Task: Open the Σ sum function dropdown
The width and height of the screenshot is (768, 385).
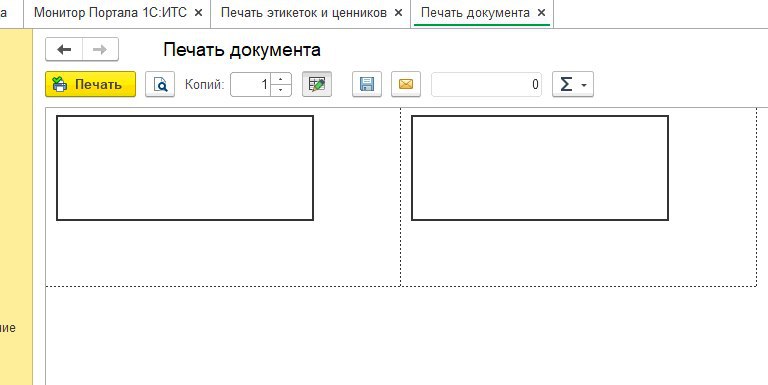Action: click(573, 84)
